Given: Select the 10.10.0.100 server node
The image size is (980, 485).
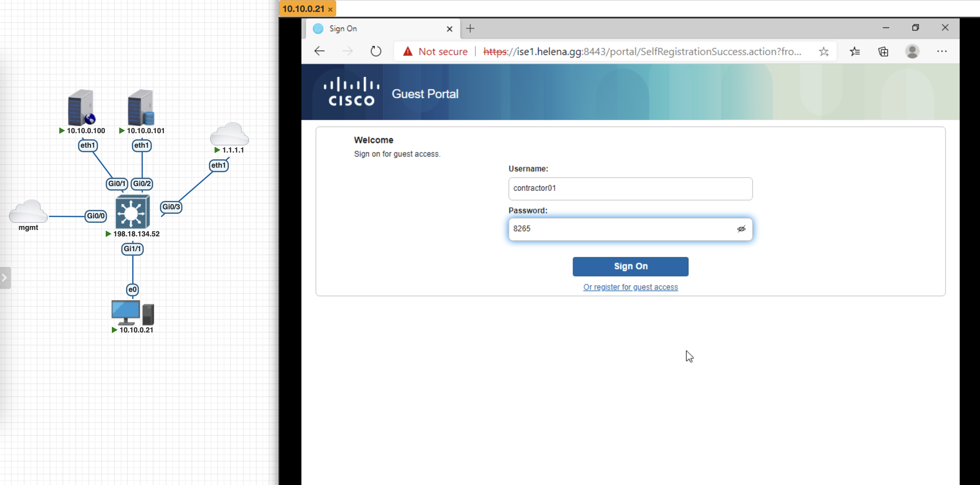Looking at the screenshot, I should click(x=81, y=108).
